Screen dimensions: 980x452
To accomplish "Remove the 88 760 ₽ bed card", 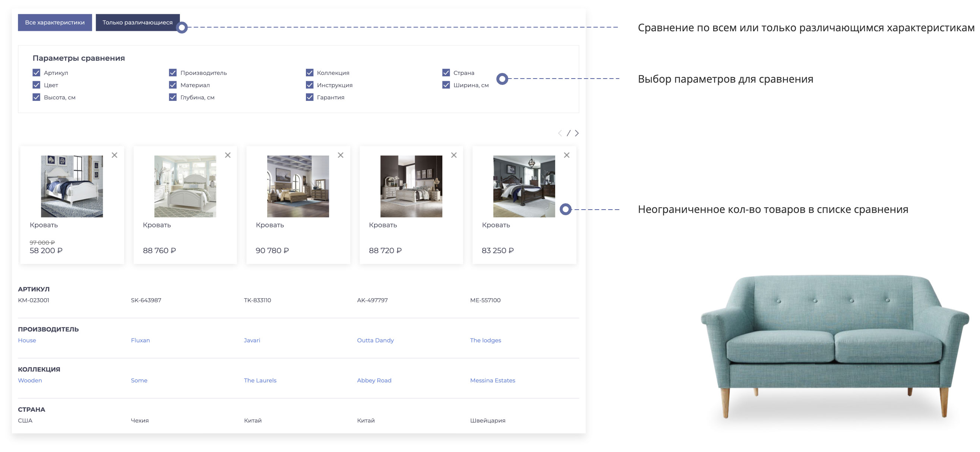I will point(228,155).
